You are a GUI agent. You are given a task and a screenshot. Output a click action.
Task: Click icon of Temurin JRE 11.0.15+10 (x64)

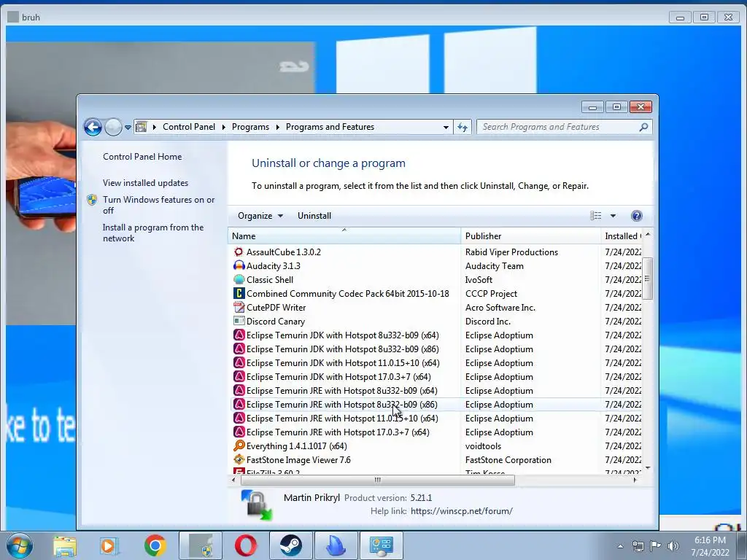pyautogui.click(x=239, y=418)
